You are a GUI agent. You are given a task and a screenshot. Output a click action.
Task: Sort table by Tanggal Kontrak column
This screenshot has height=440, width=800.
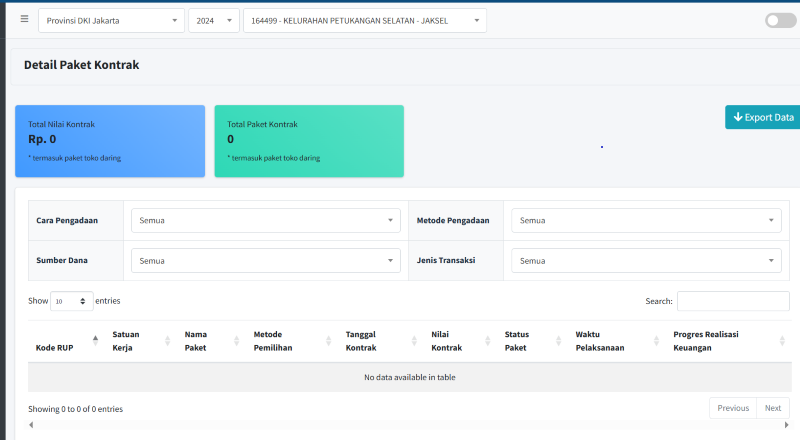pos(380,341)
